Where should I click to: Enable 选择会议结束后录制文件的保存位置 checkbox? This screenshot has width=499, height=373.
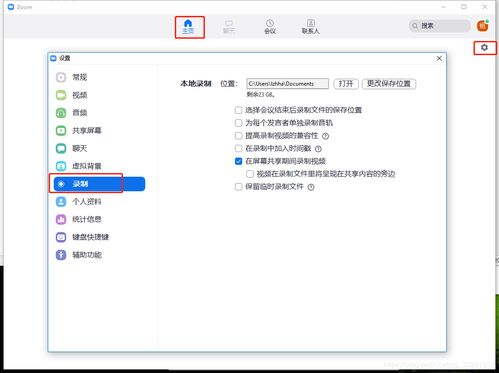(238, 110)
